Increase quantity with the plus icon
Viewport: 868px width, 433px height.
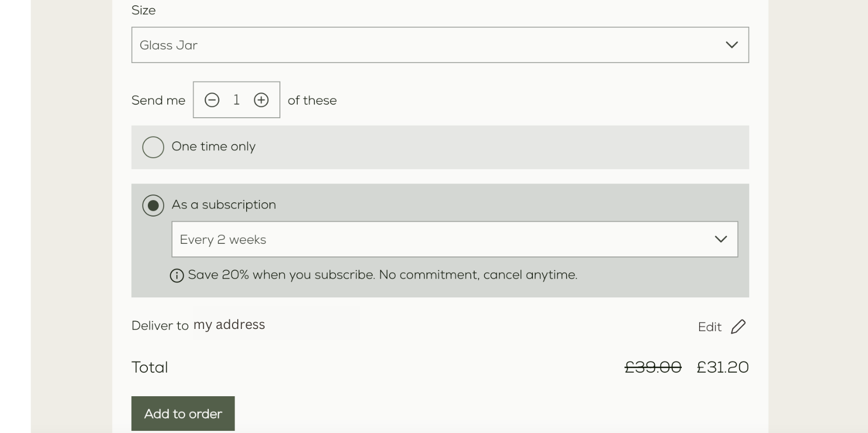(261, 100)
